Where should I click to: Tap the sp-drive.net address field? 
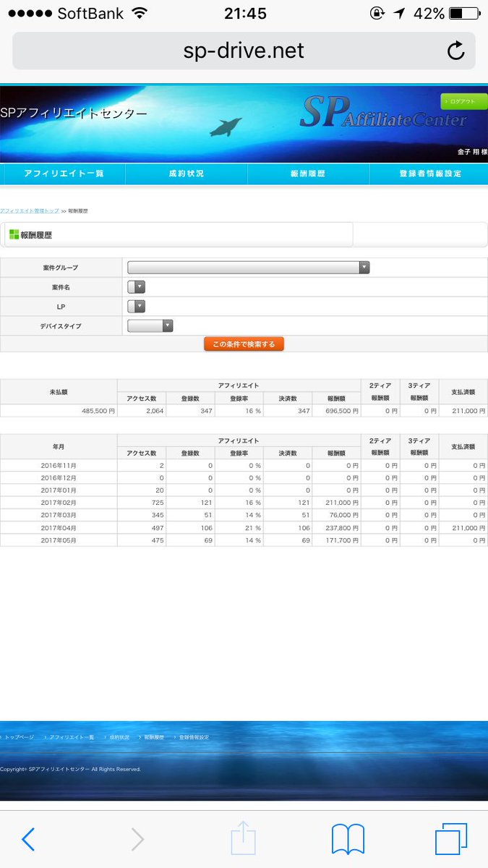[x=244, y=51]
